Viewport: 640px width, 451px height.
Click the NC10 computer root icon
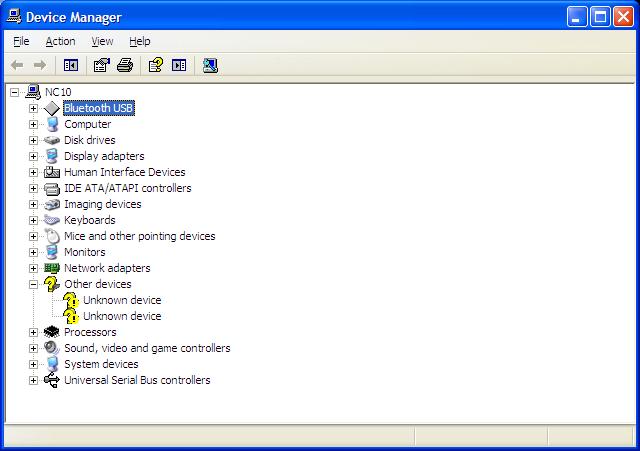click(33, 92)
